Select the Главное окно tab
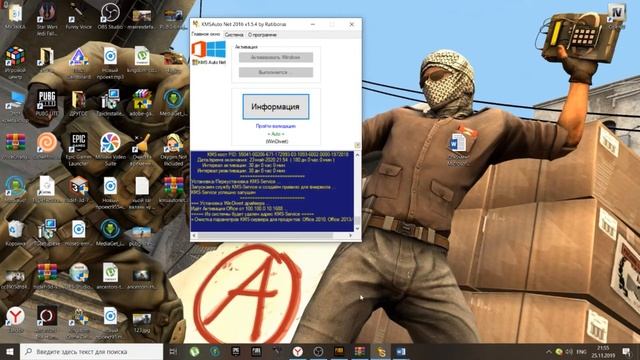 click(x=206, y=34)
